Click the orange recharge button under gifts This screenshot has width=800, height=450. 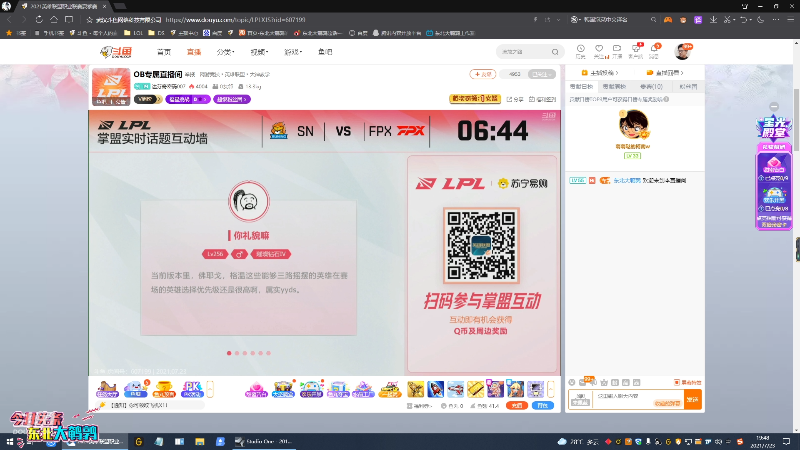(517, 406)
